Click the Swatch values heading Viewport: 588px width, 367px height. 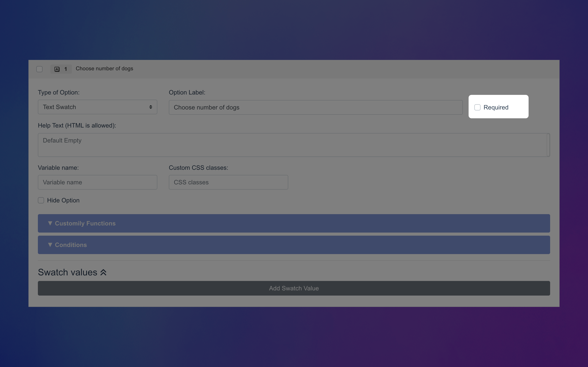pos(67,272)
